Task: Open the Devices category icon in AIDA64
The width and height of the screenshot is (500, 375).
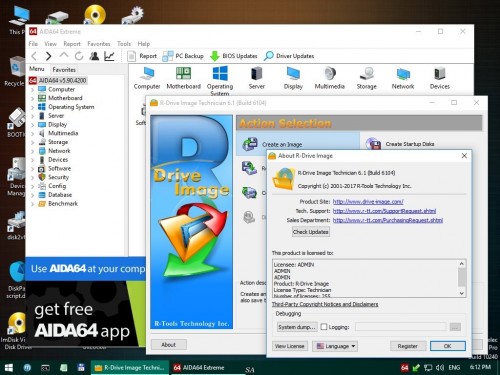Action: tap(440, 78)
